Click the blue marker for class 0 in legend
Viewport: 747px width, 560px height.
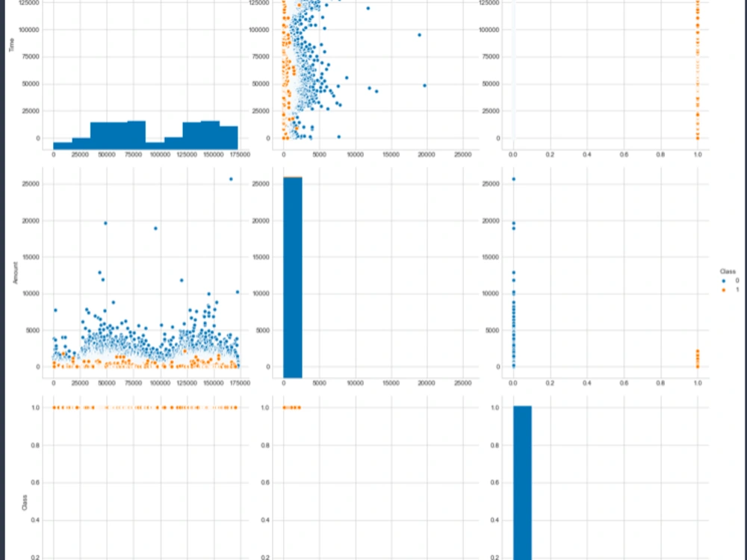point(724,281)
